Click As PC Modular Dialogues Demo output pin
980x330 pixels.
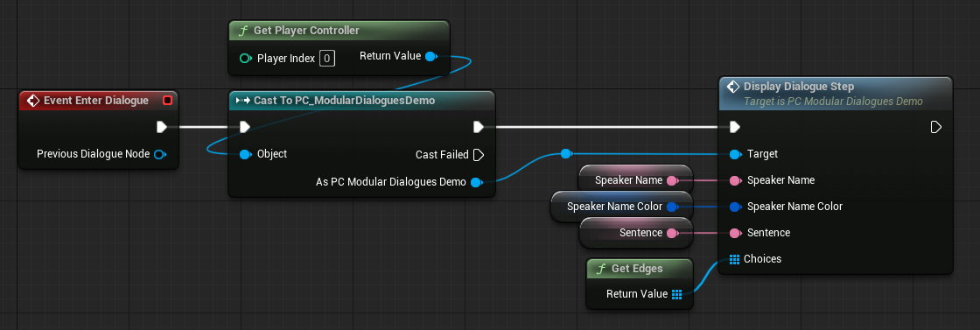476,182
